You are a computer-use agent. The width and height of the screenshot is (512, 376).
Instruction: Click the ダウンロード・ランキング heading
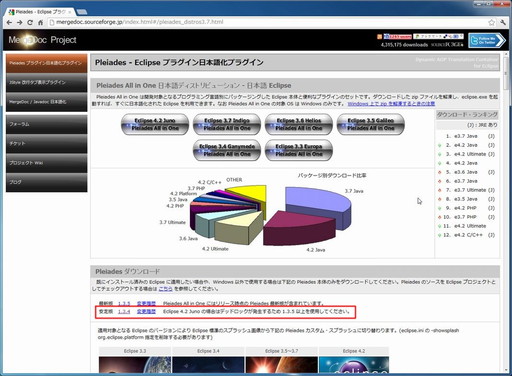pyautogui.click(x=467, y=115)
